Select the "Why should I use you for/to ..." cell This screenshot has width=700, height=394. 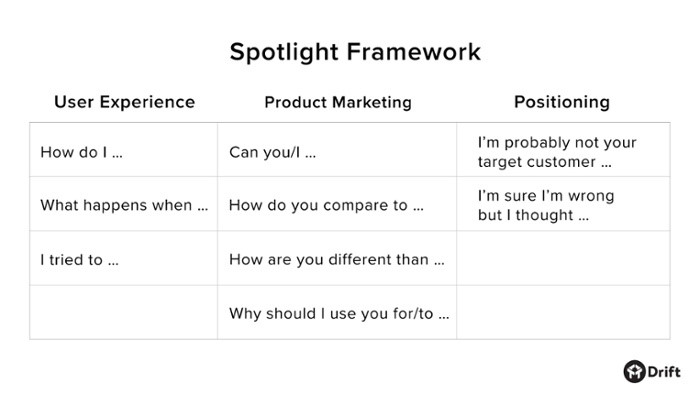coord(337,312)
